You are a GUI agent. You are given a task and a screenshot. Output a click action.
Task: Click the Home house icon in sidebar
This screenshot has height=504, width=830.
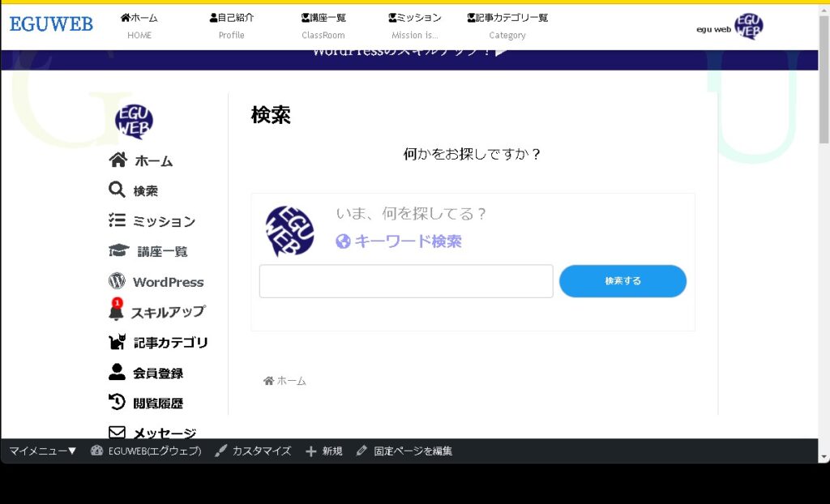pos(118,160)
